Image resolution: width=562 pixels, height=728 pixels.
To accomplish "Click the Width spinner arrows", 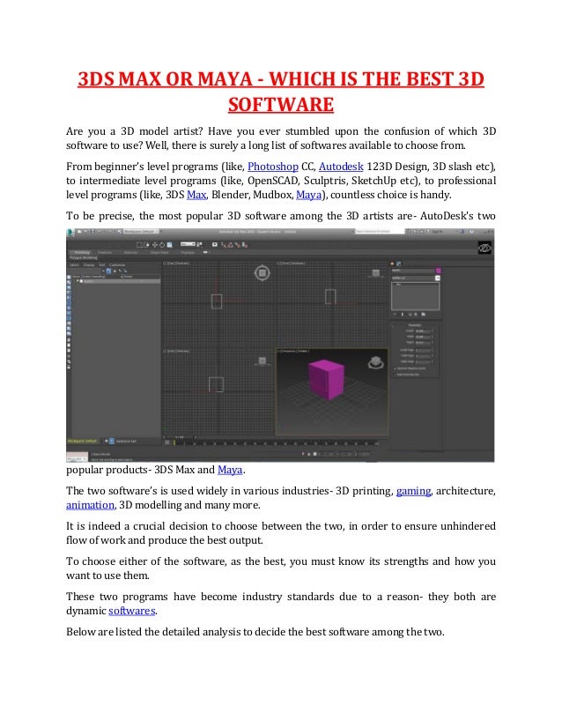I will [433, 337].
